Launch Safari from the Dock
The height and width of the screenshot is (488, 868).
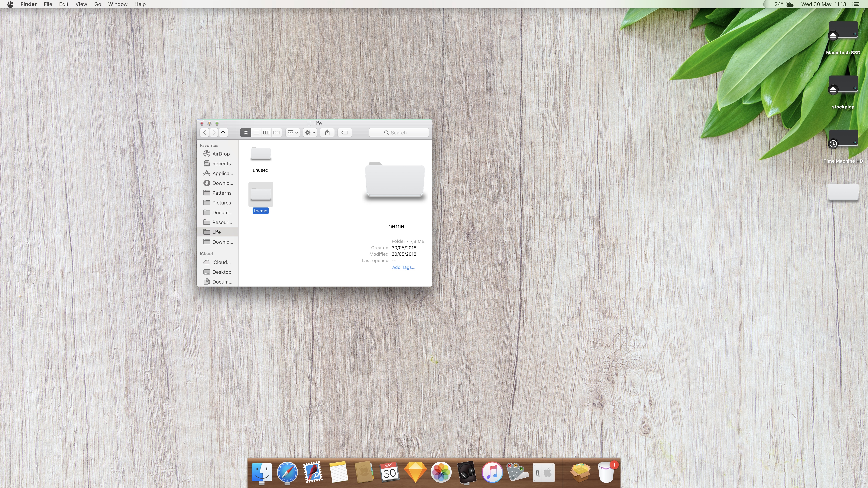click(287, 472)
